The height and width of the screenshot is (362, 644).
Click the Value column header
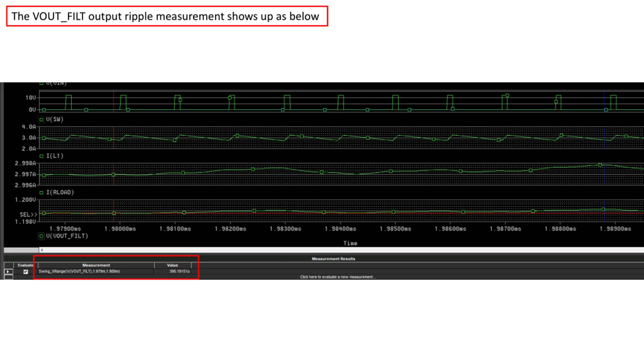point(173,265)
